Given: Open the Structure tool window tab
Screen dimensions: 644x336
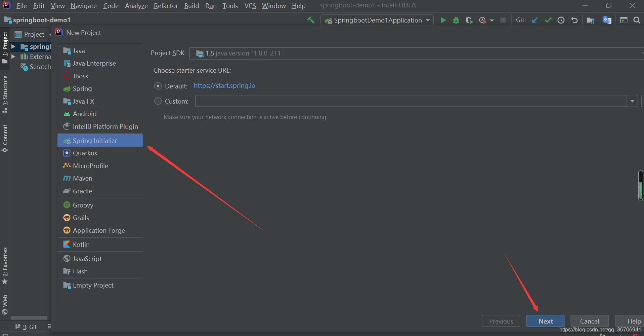Looking at the screenshot, I should tap(5, 94).
